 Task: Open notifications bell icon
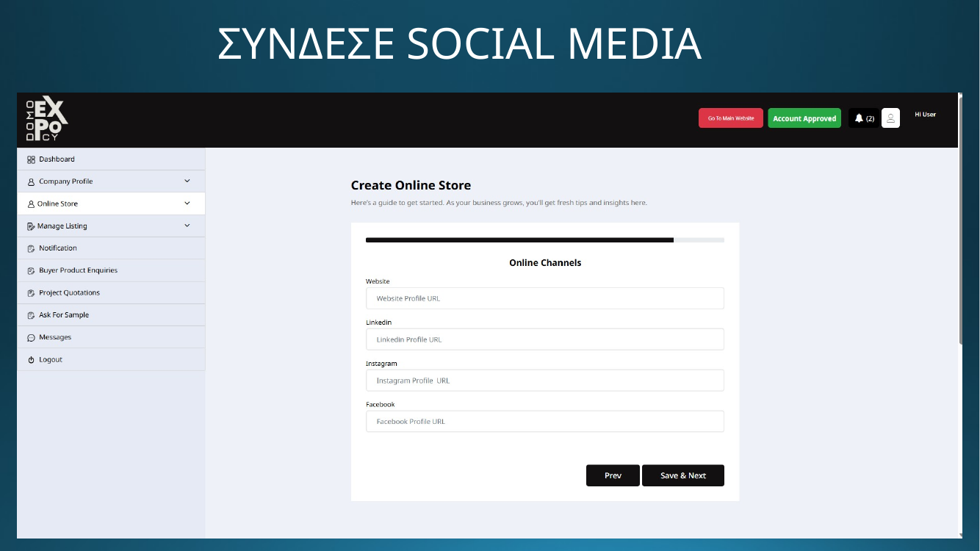coord(859,118)
